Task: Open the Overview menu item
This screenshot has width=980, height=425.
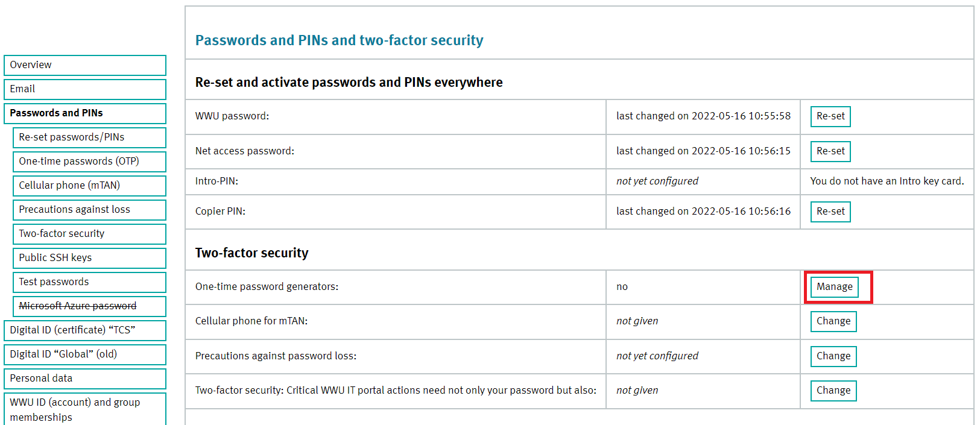Action: pyautogui.click(x=84, y=65)
